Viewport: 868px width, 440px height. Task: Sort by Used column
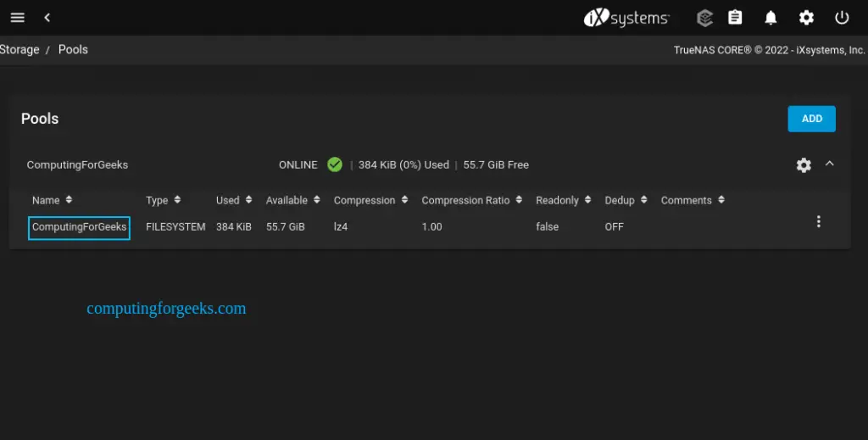[x=234, y=200]
